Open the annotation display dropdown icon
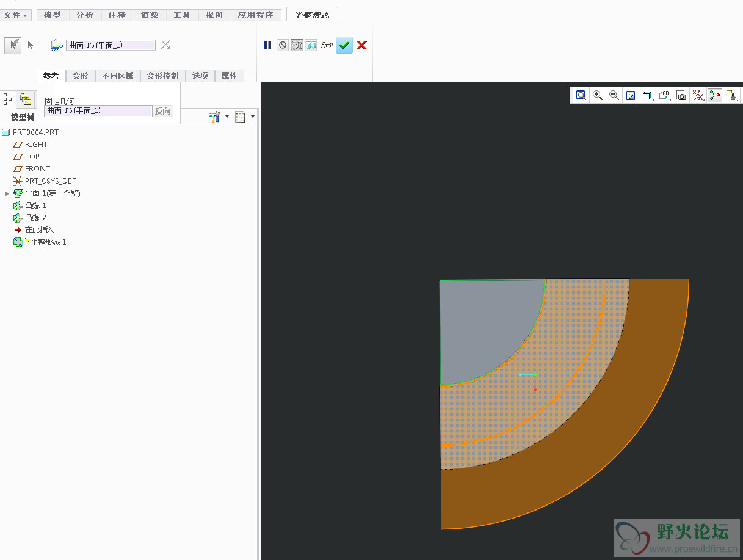 731,95
